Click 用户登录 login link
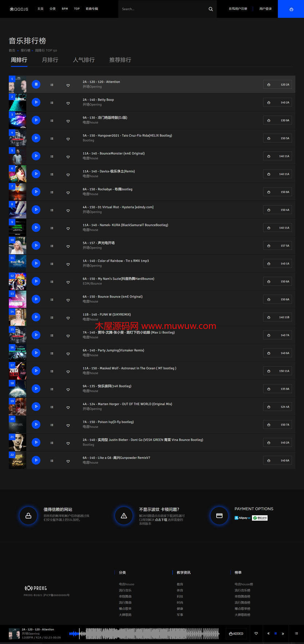 point(265,9)
